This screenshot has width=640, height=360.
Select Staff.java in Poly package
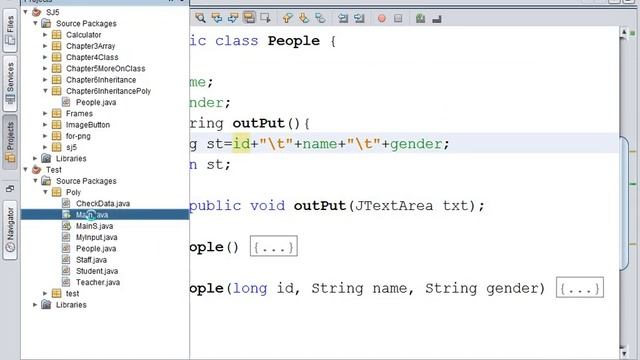91,260
